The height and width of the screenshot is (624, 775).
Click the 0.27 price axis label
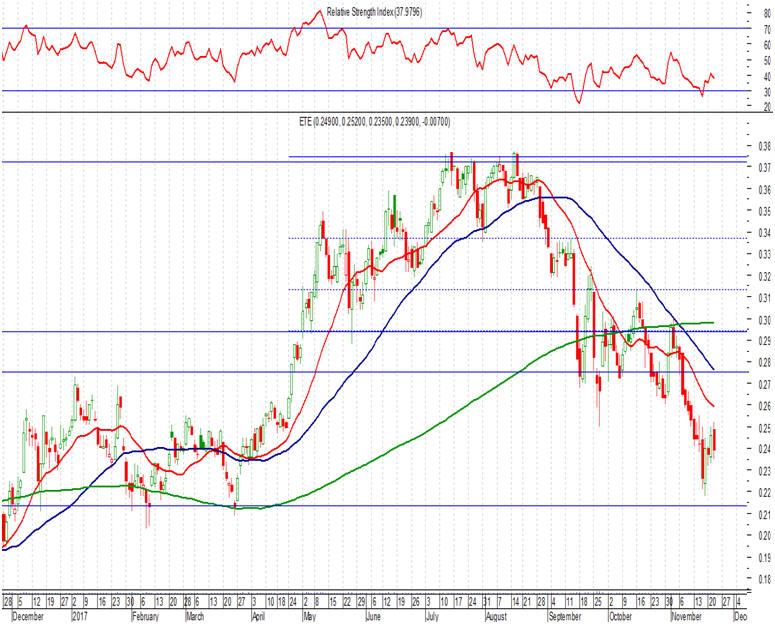(765, 384)
